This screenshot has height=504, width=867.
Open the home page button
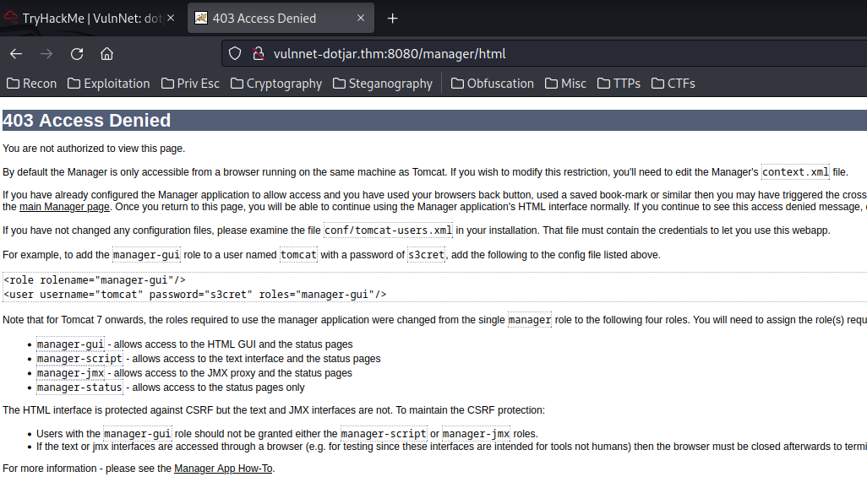click(106, 53)
